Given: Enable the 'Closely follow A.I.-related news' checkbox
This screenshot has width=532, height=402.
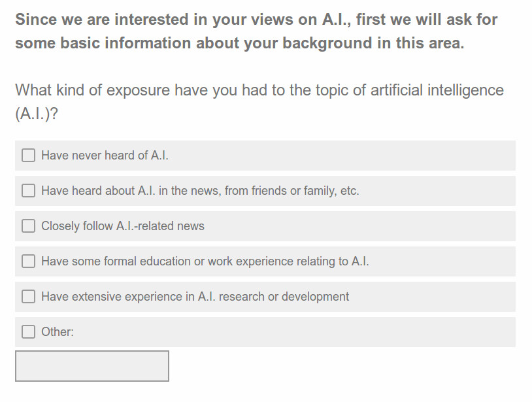Looking at the screenshot, I should (28, 226).
